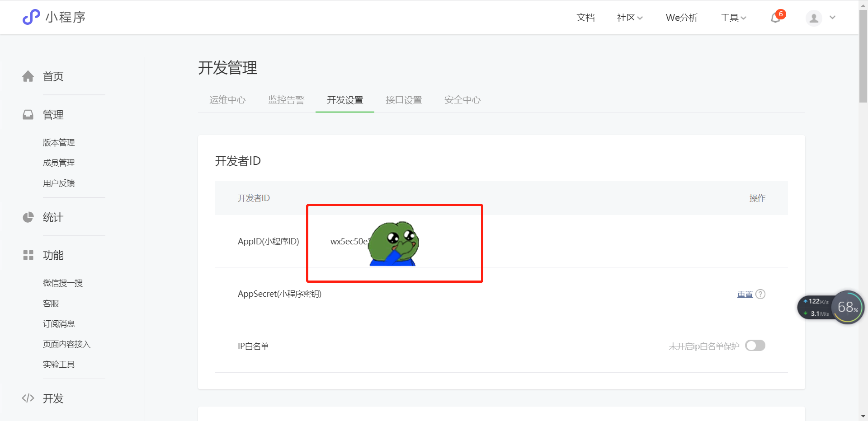Toggle the IP白名单 protection switch

click(x=755, y=346)
